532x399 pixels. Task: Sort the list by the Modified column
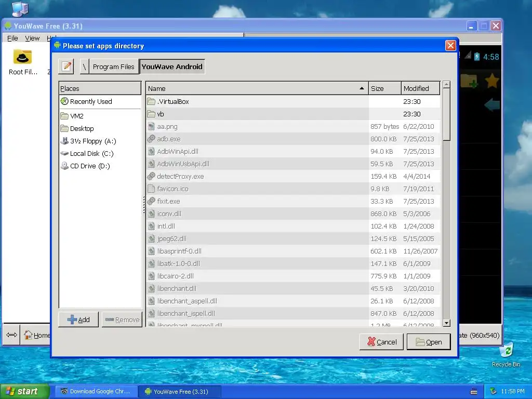[x=421, y=88]
